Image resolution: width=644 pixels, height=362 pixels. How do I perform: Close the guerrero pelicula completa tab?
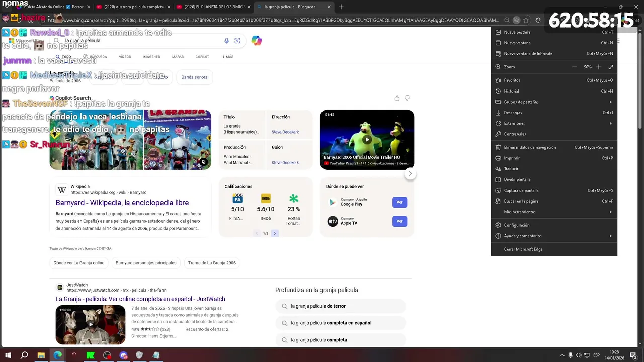169,7
